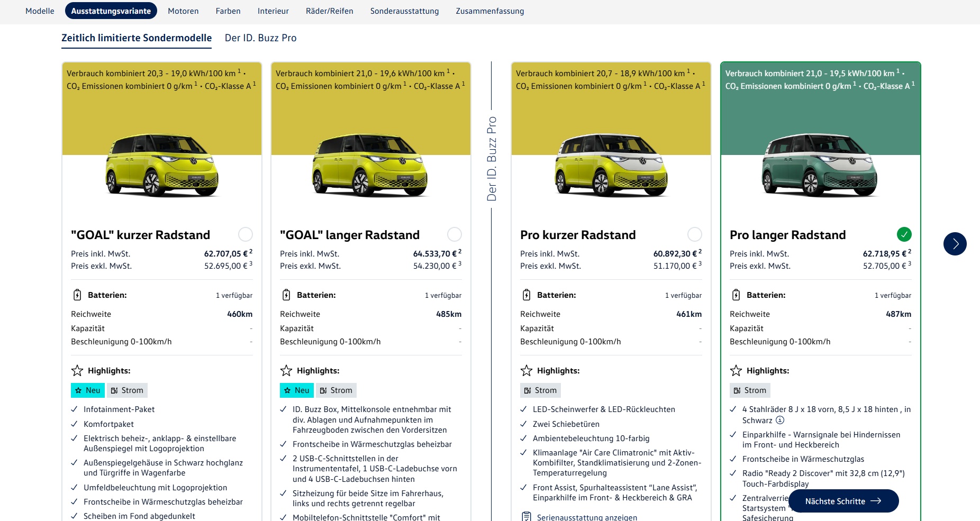The width and height of the screenshot is (980, 521).
Task: Click the yellow GOAL kurzer Radstand van image
Action: 162,166
